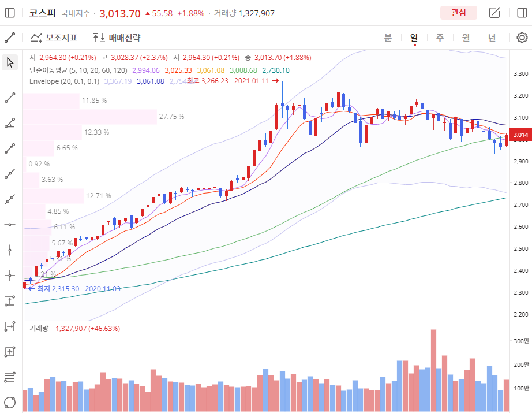
Task: Click the current price tag 3,014 on axis
Action: point(520,135)
